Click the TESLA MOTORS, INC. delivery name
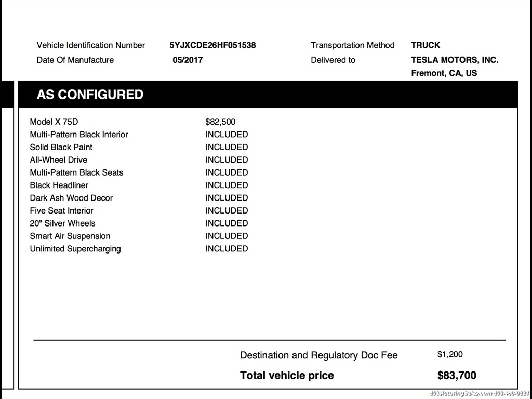 [455, 60]
